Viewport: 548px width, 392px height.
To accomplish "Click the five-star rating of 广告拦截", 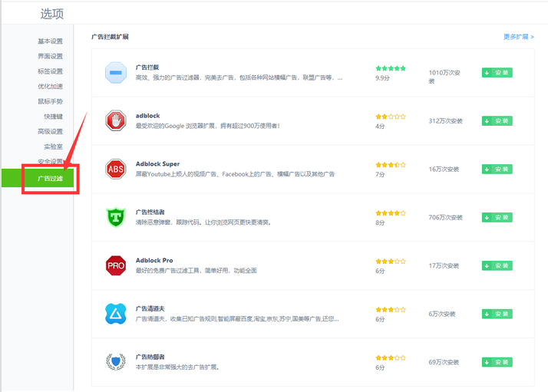I will coord(391,68).
